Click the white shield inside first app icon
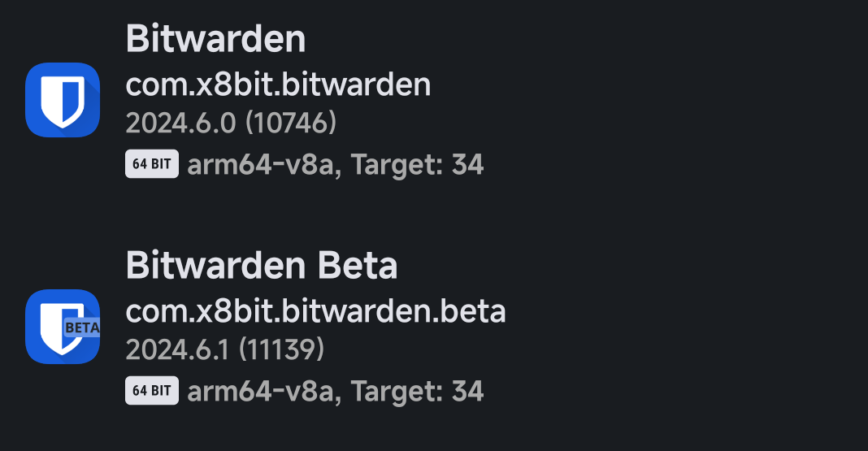 point(63,102)
